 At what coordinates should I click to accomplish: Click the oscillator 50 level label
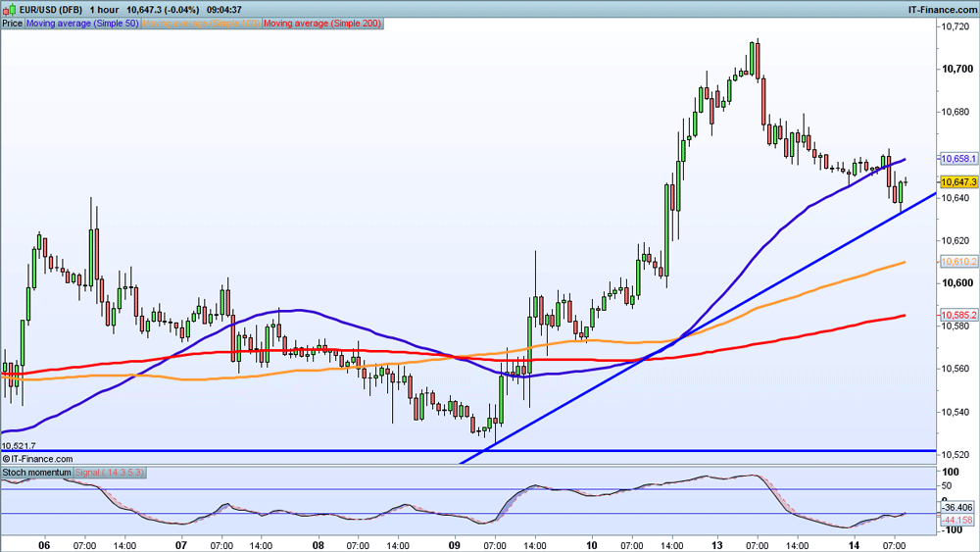point(948,485)
